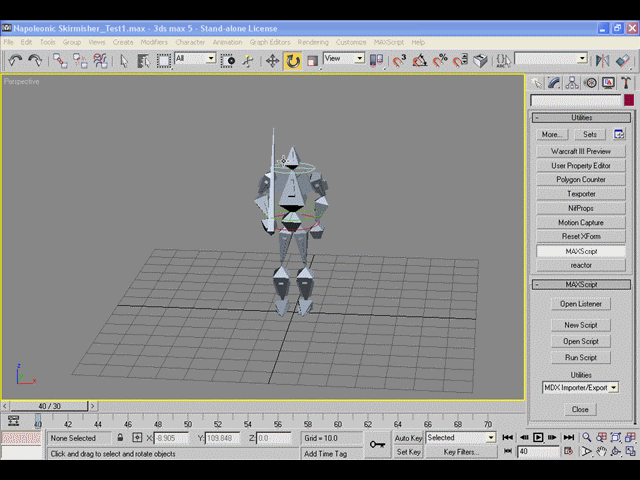The height and width of the screenshot is (480, 640).
Task: Click the dark red object color swatch
Action: click(629, 100)
